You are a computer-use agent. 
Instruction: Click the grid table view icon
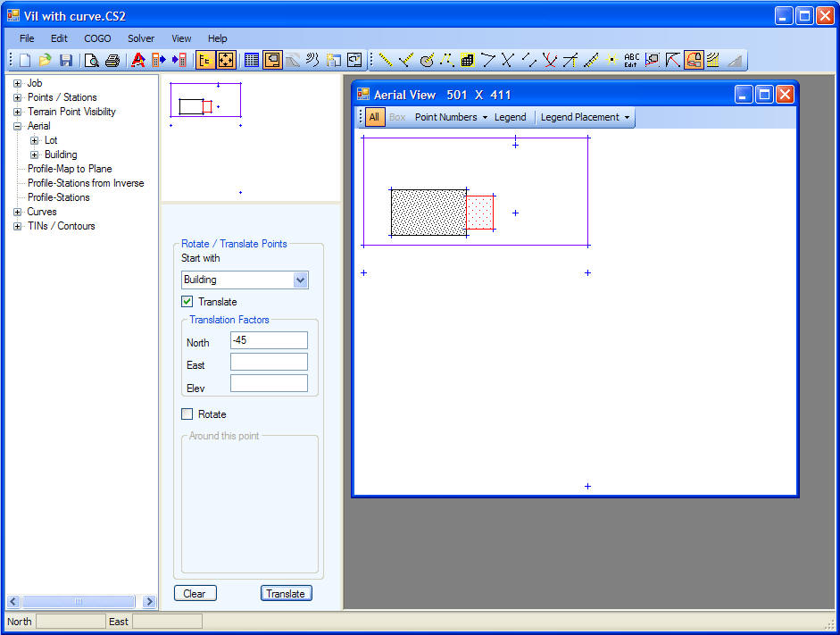(x=252, y=61)
